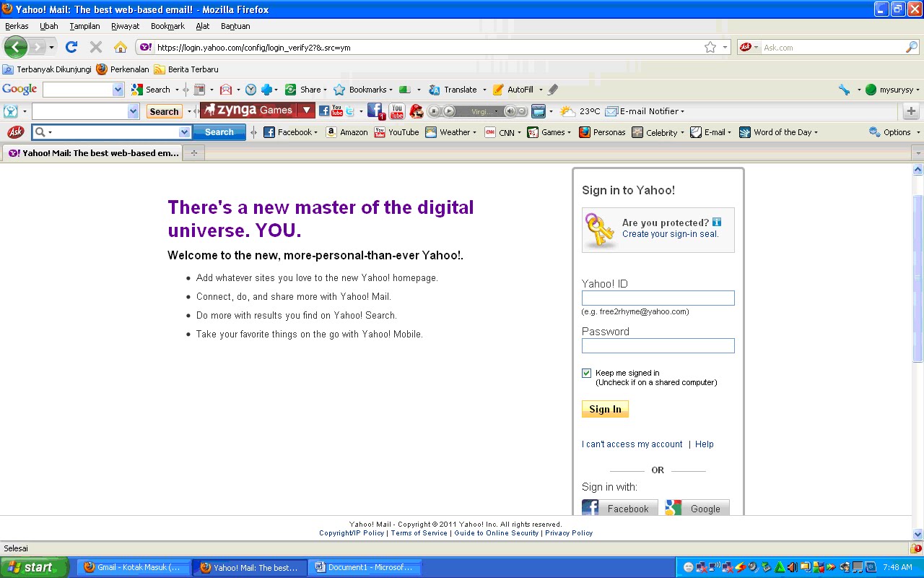
Task: Click the Facebook icon with notification badge
Action: coord(376,111)
